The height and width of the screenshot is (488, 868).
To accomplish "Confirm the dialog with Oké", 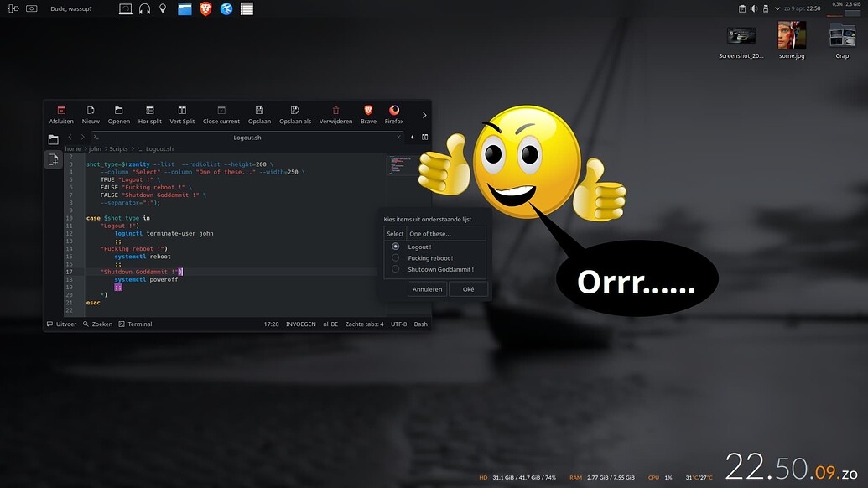I will pyautogui.click(x=467, y=288).
